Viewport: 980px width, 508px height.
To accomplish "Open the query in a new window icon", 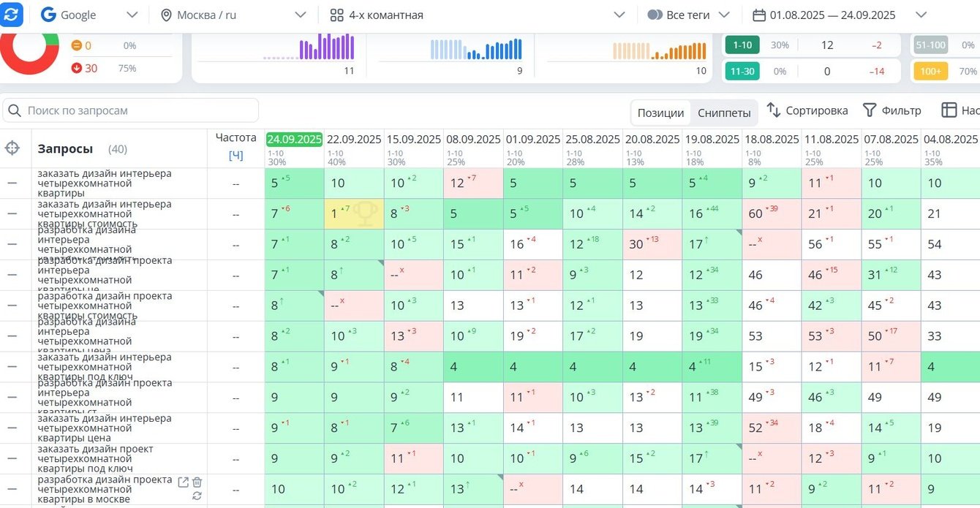I will point(184,482).
